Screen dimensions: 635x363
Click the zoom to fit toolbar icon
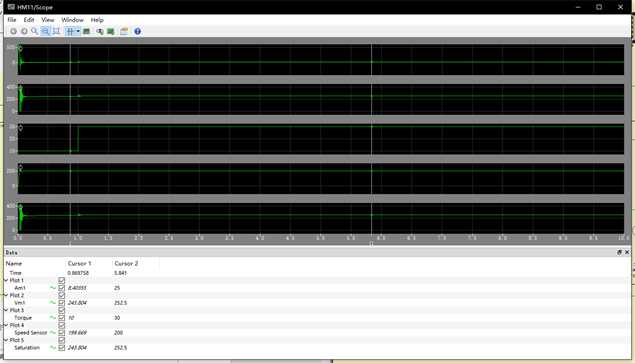pyautogui.click(x=56, y=31)
